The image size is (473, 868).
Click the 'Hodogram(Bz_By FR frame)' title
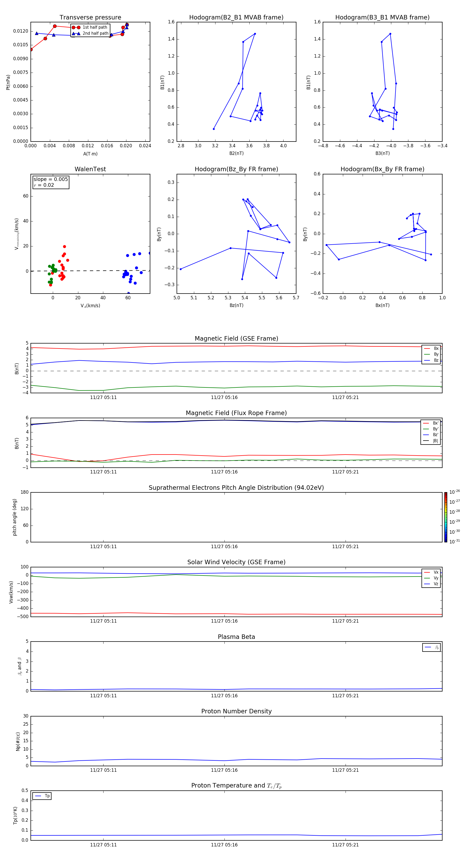[236, 169]
